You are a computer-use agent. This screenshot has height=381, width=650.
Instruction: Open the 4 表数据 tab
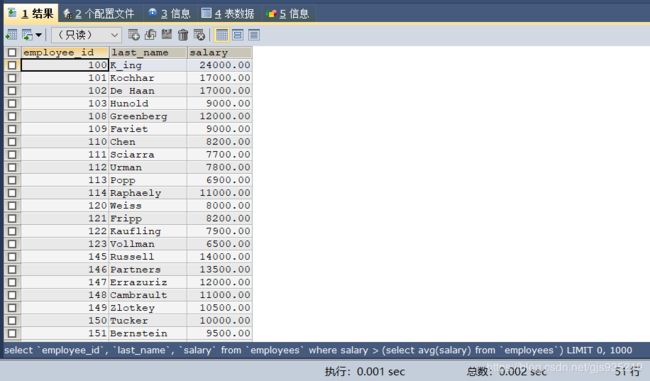227,14
